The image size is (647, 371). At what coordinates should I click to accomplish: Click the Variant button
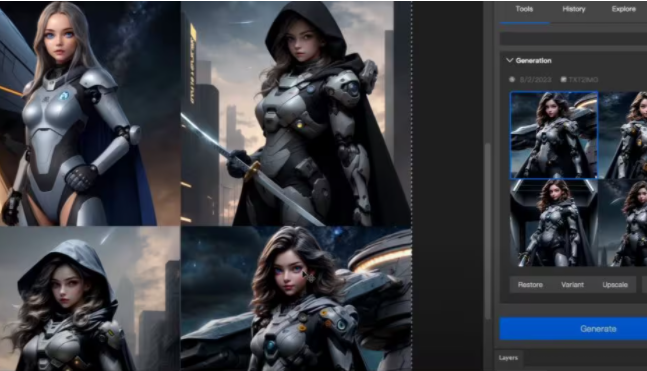coord(572,285)
